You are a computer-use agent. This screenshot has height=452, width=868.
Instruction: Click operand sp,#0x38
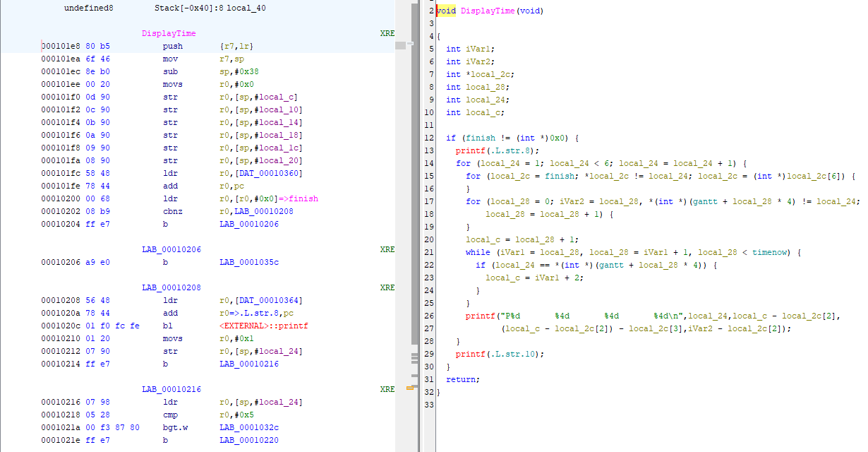point(240,72)
